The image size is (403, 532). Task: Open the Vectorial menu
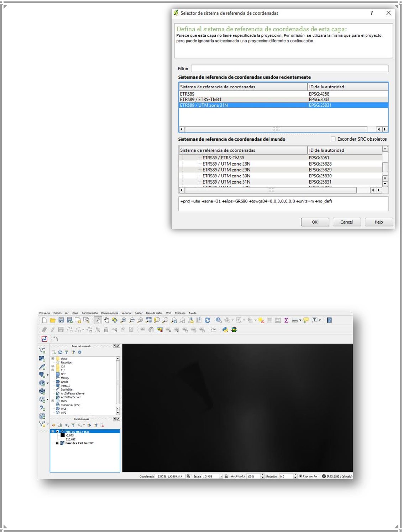point(126,313)
